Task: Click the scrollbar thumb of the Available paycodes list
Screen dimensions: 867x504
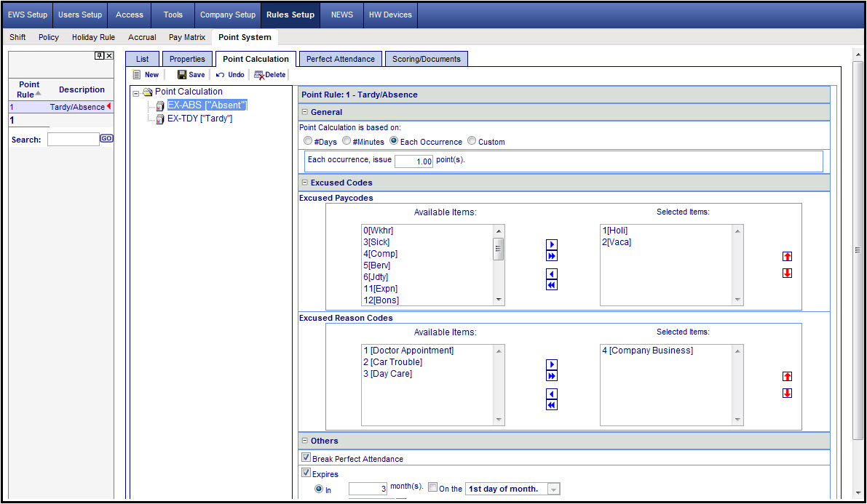Action: [x=498, y=249]
